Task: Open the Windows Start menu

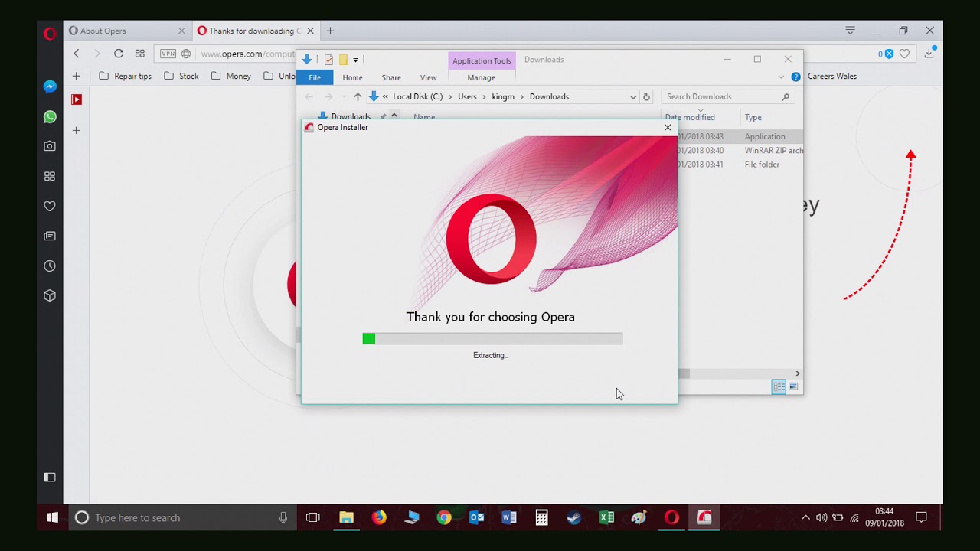Action: pos(52,517)
